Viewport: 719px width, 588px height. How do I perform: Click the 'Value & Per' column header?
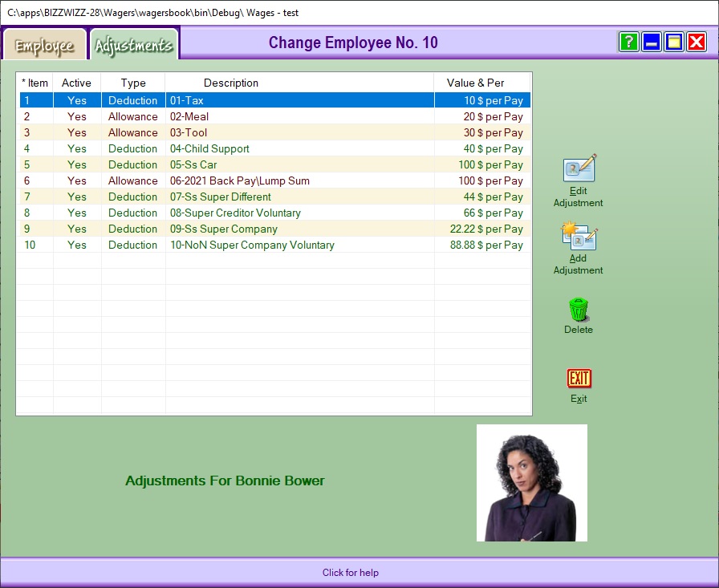(x=482, y=83)
